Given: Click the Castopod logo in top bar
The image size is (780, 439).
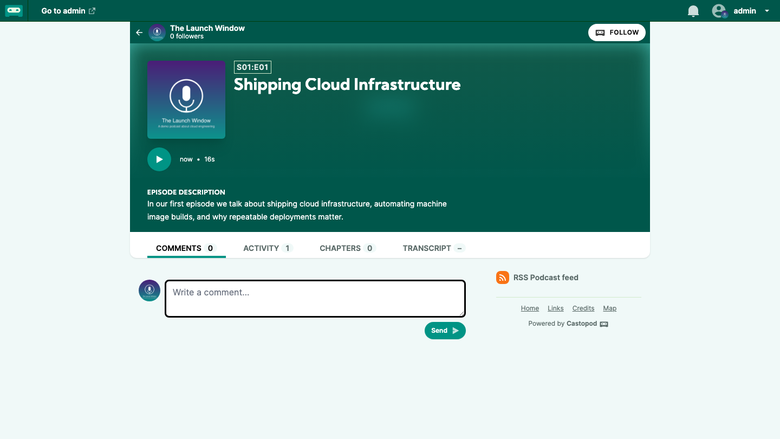Looking at the screenshot, I should click(x=14, y=10).
